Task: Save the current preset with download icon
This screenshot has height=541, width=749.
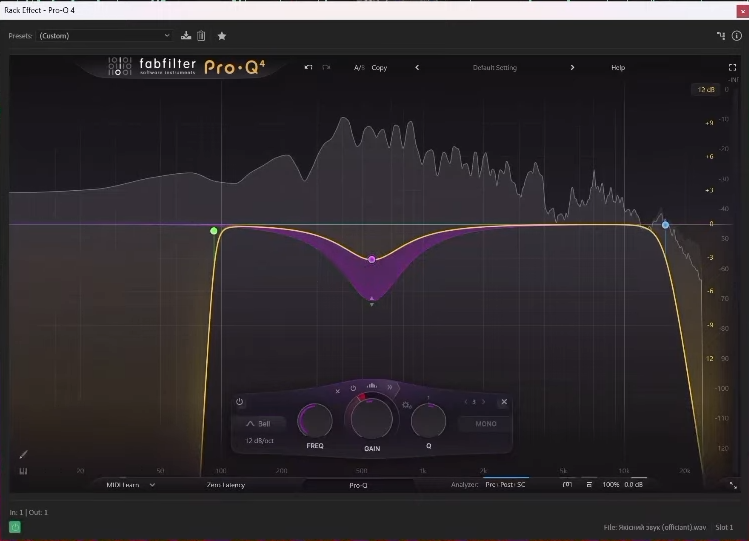Action: pyautogui.click(x=186, y=36)
